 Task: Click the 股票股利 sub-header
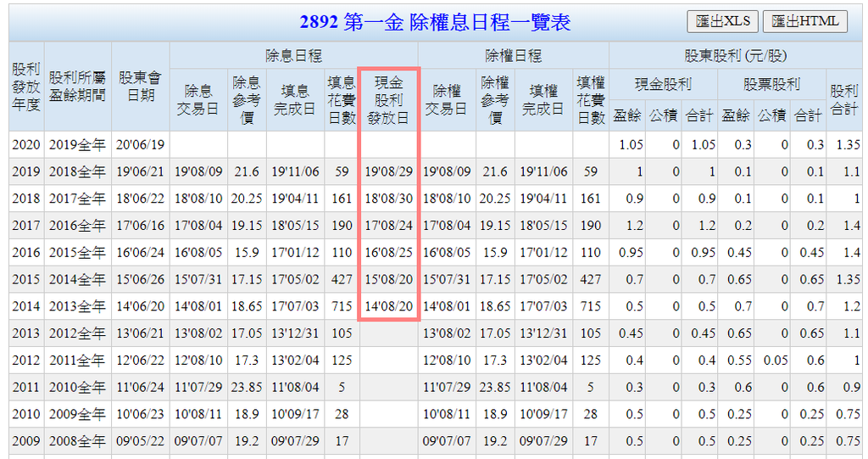(x=771, y=84)
